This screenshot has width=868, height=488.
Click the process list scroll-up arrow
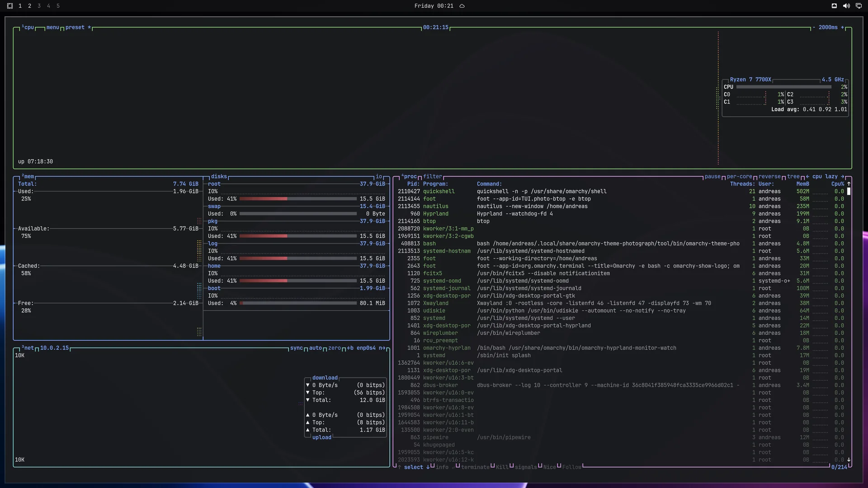(849, 184)
